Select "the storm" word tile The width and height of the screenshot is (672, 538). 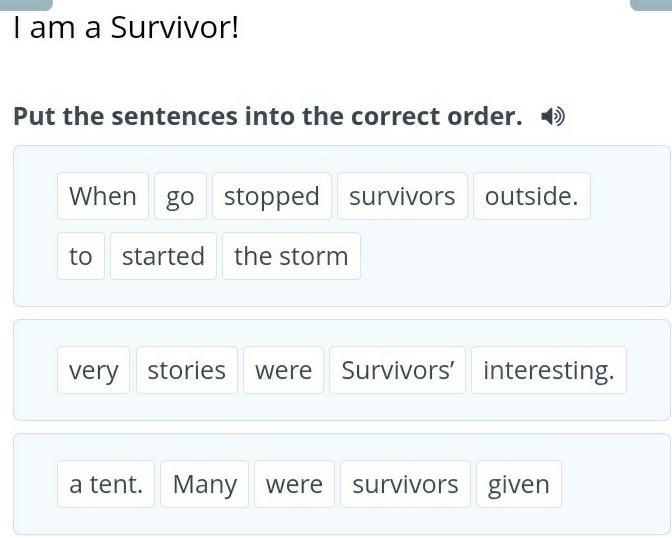(291, 256)
